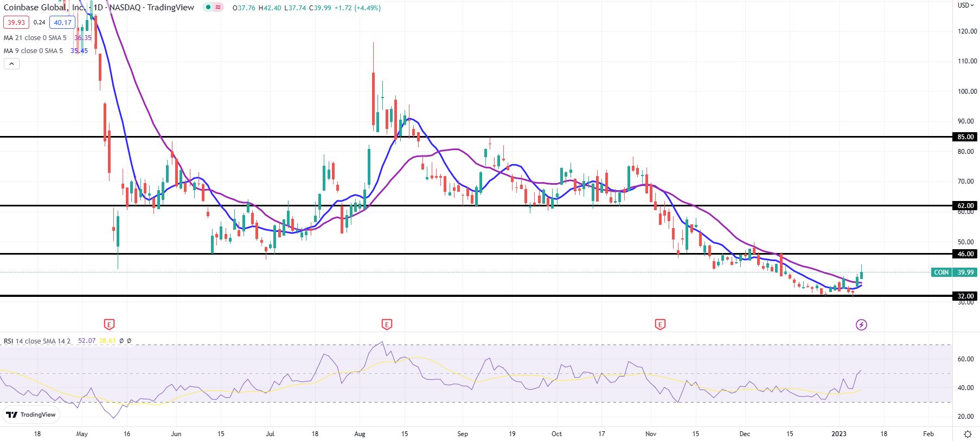Screen dimensions: 980x441
Task: Click the 50.00 price axis label
Action: (x=966, y=242)
